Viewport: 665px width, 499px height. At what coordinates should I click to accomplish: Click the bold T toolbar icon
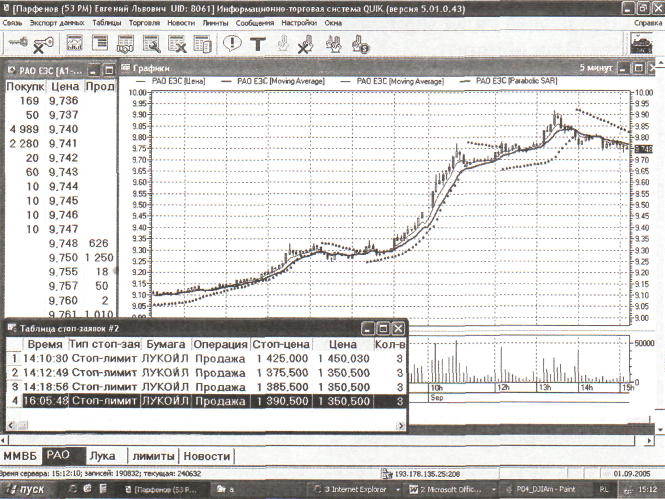tap(258, 44)
